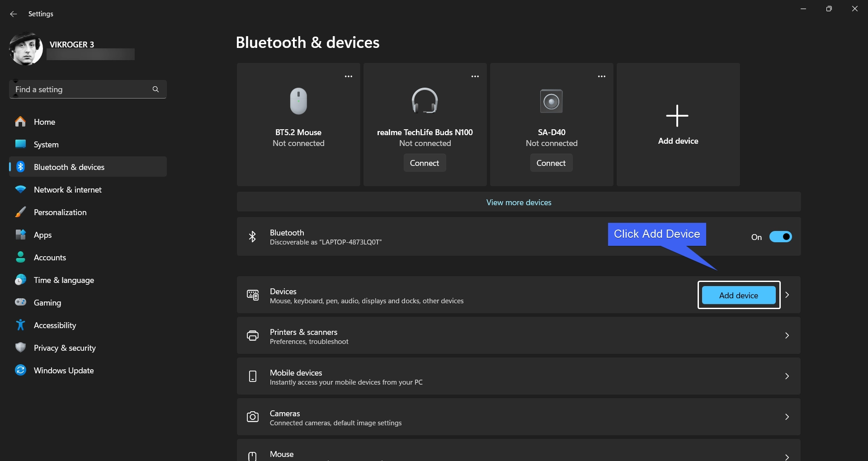Click the VIKROGER 3 username text
Viewport: 868px width, 461px height.
pos(72,44)
